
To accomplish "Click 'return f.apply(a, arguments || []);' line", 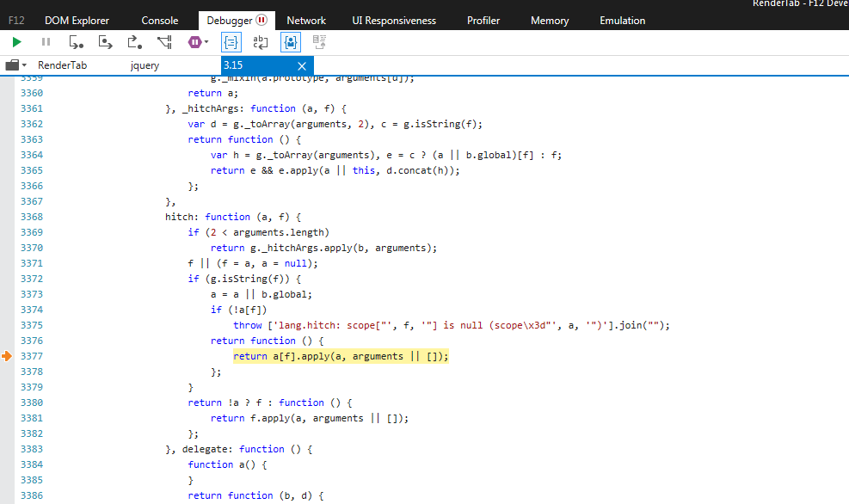I will pyautogui.click(x=310, y=419).
